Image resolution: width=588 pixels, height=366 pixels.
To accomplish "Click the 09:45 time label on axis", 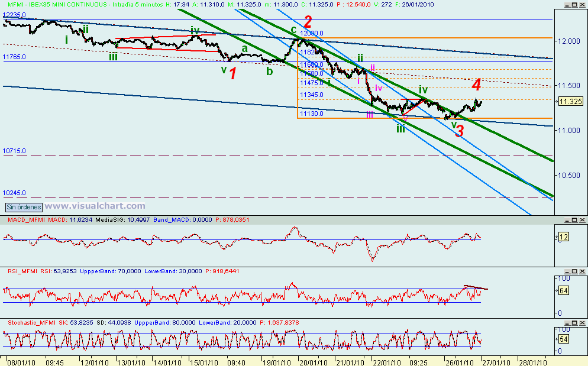I will (x=54, y=362).
